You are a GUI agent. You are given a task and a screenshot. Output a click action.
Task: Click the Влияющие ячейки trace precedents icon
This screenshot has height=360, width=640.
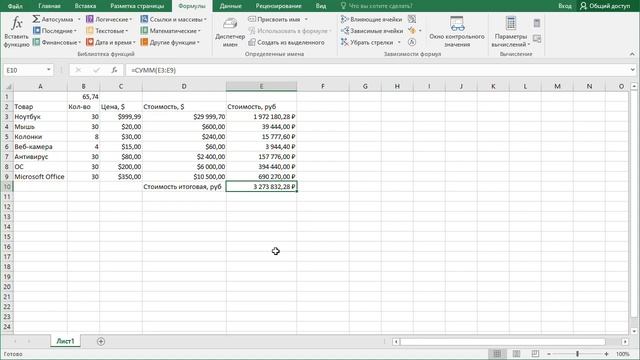tap(345, 19)
